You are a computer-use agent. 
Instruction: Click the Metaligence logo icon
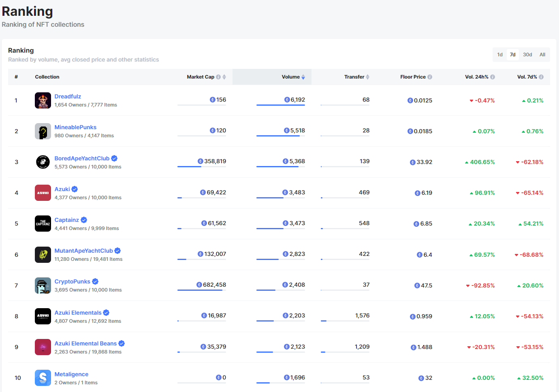tap(43, 378)
